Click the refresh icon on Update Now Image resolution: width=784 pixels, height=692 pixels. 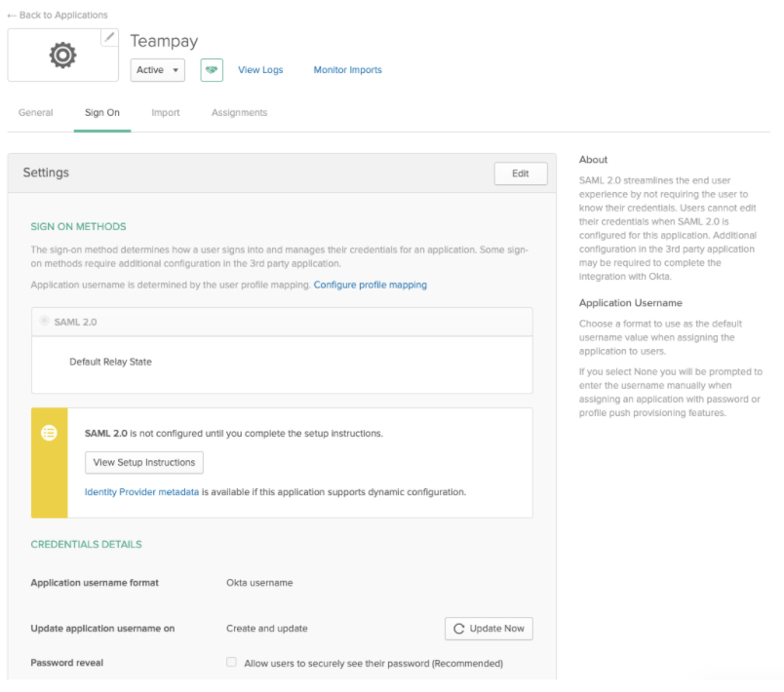(458, 629)
